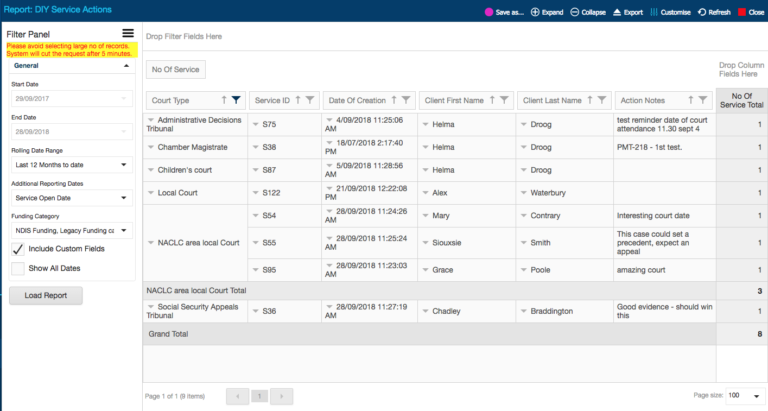Collapse all rows using the Collapse icon
768x411 pixels.
[x=575, y=12]
